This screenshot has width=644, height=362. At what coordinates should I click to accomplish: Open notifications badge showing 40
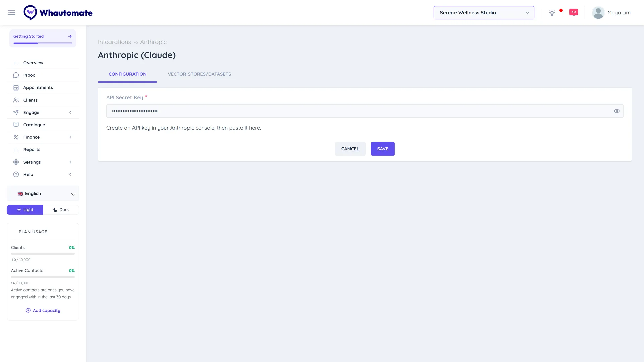[574, 12]
